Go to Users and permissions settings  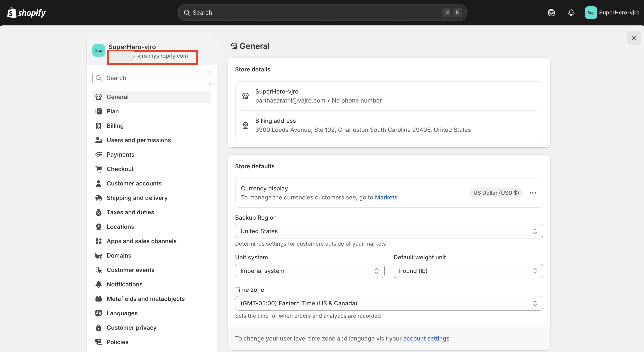click(x=139, y=140)
